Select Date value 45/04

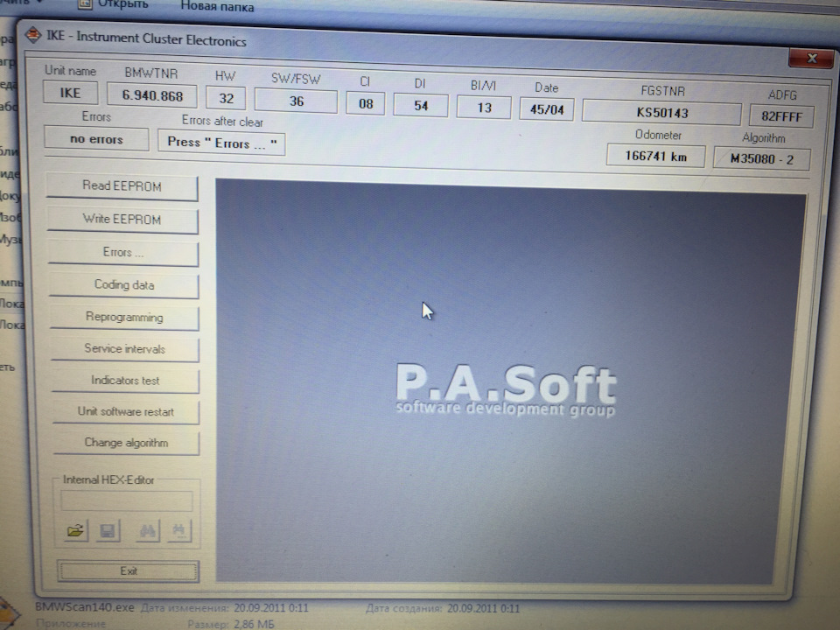tap(547, 109)
